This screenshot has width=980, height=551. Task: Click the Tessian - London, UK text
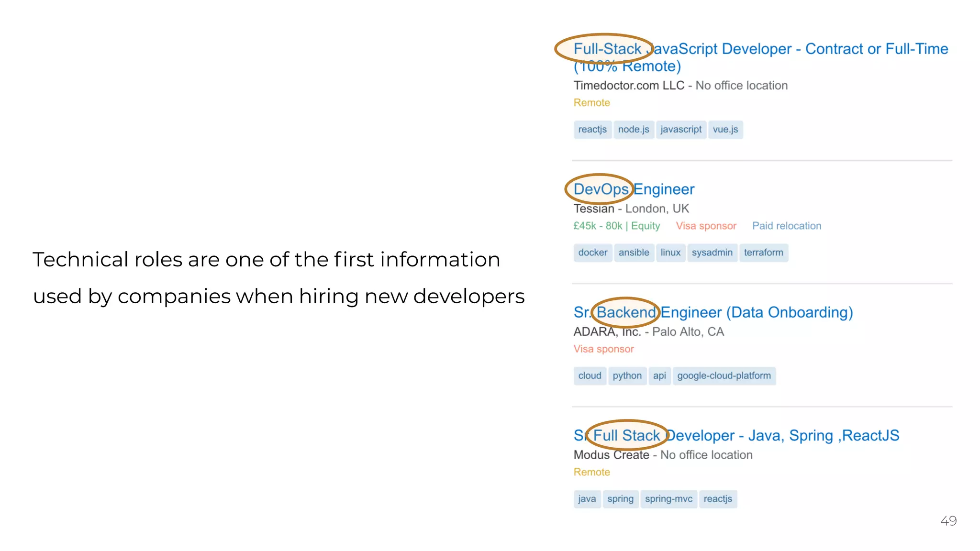631,209
